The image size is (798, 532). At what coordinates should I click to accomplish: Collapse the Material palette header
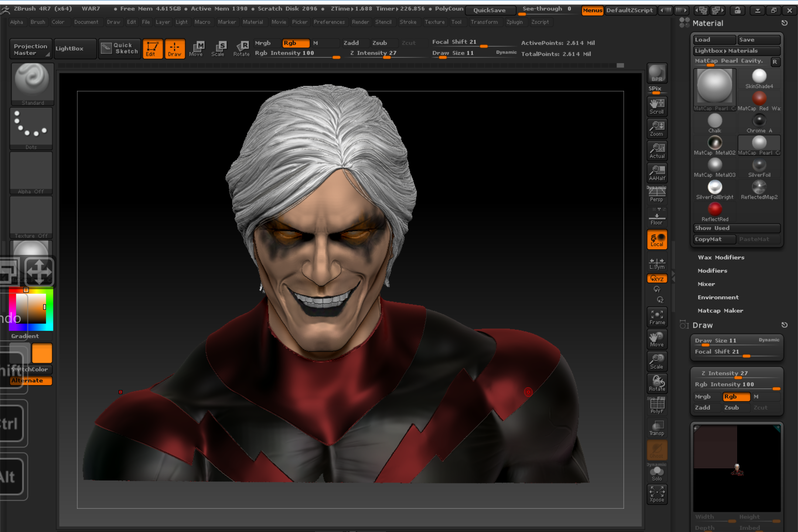tap(707, 23)
